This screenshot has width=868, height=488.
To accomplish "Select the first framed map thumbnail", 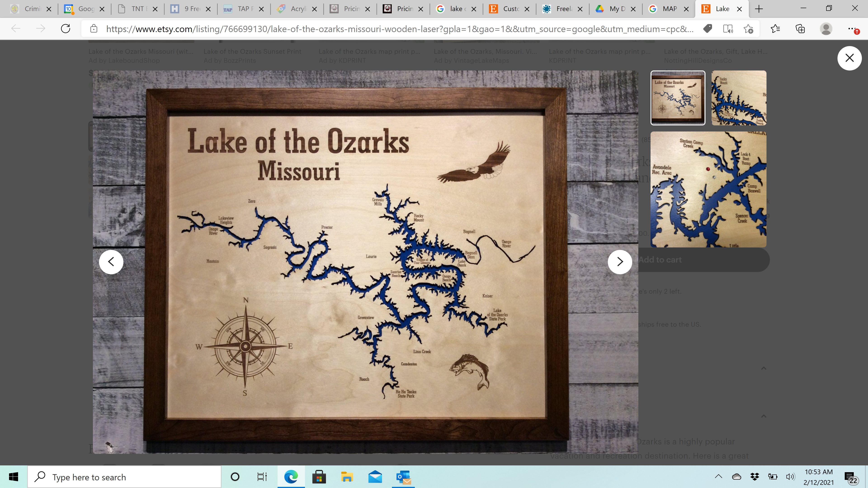I will point(678,98).
